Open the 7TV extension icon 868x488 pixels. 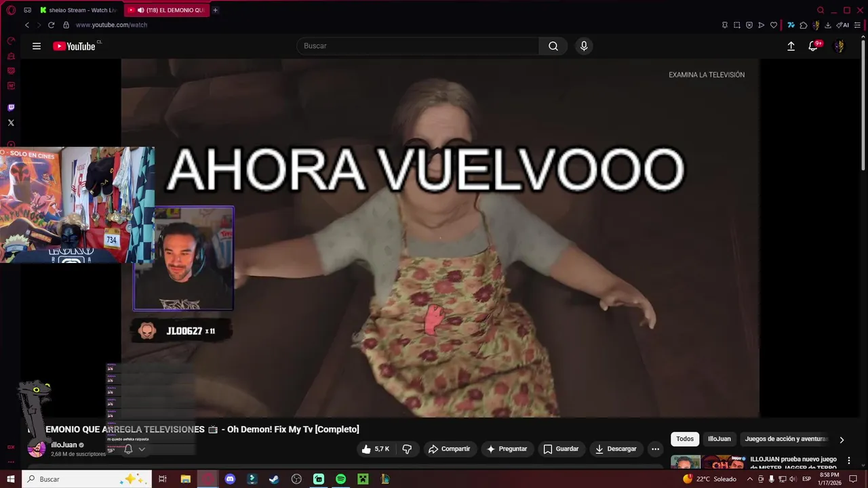tap(791, 25)
